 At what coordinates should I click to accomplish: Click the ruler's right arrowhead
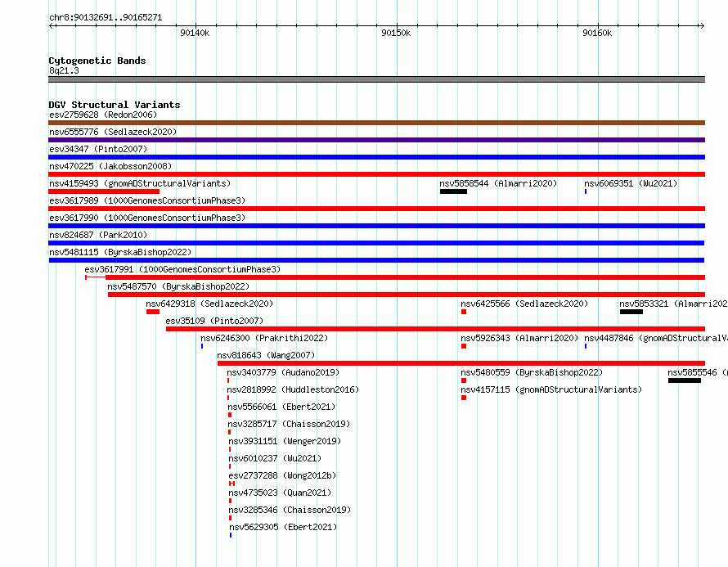[x=703, y=25]
